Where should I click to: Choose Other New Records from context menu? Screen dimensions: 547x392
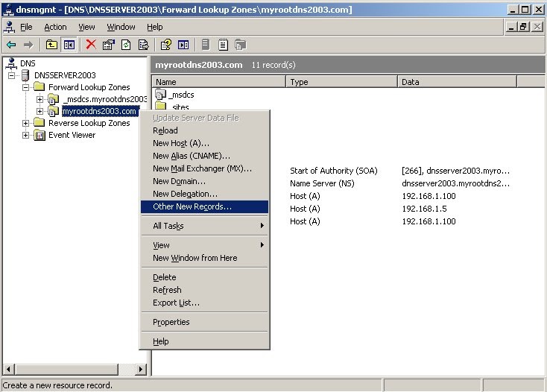(192, 206)
